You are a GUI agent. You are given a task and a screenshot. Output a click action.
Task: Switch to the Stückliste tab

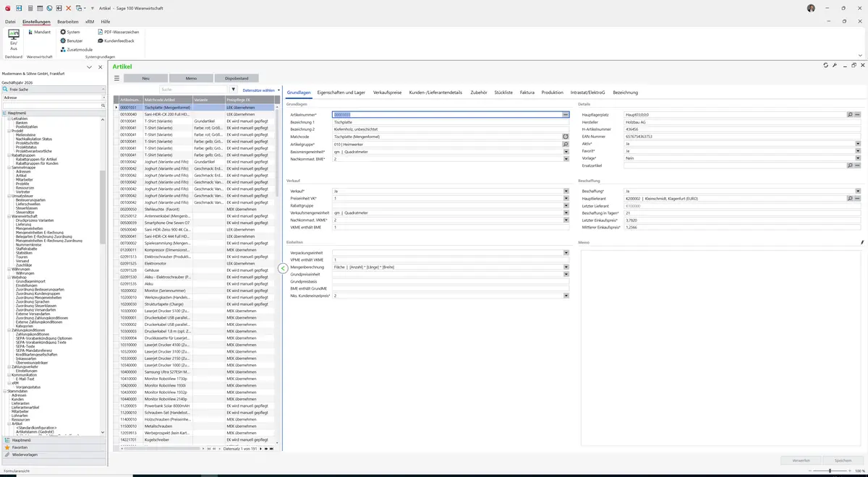[x=503, y=93]
